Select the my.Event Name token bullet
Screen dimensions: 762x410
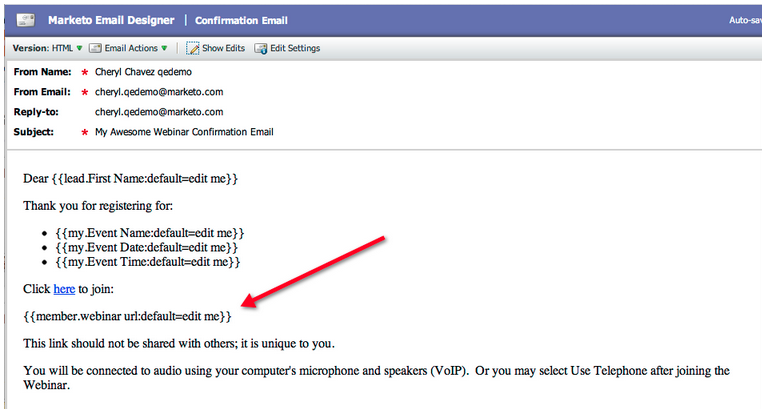click(150, 233)
